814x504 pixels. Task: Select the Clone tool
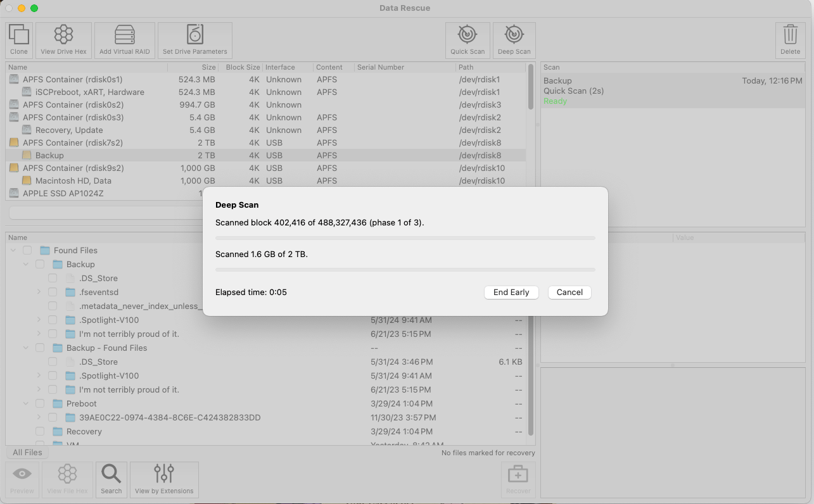[18, 39]
